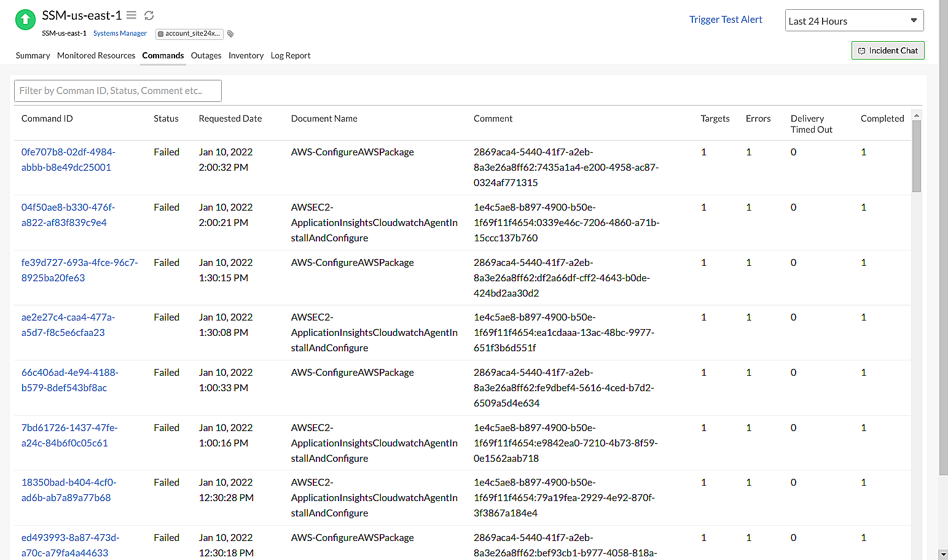The height and width of the screenshot is (560, 948).
Task: Switch to the Summary tab
Action: coord(33,55)
